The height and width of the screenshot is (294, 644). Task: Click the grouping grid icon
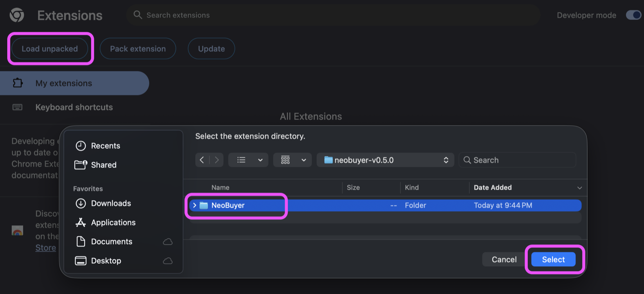pyautogui.click(x=285, y=160)
